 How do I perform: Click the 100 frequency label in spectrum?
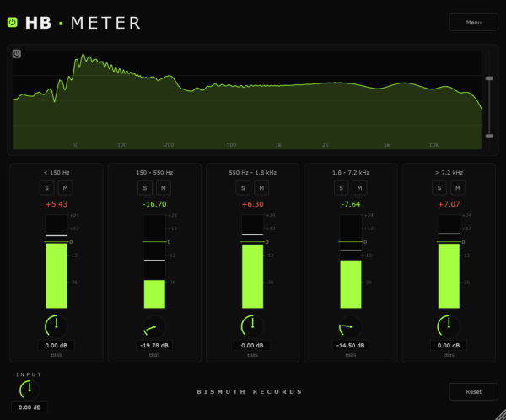[x=122, y=145]
